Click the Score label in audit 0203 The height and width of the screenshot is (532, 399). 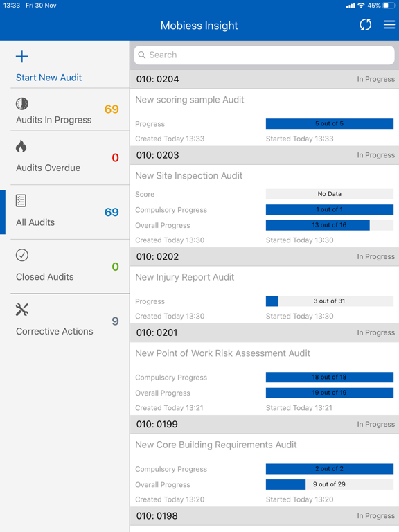click(145, 194)
